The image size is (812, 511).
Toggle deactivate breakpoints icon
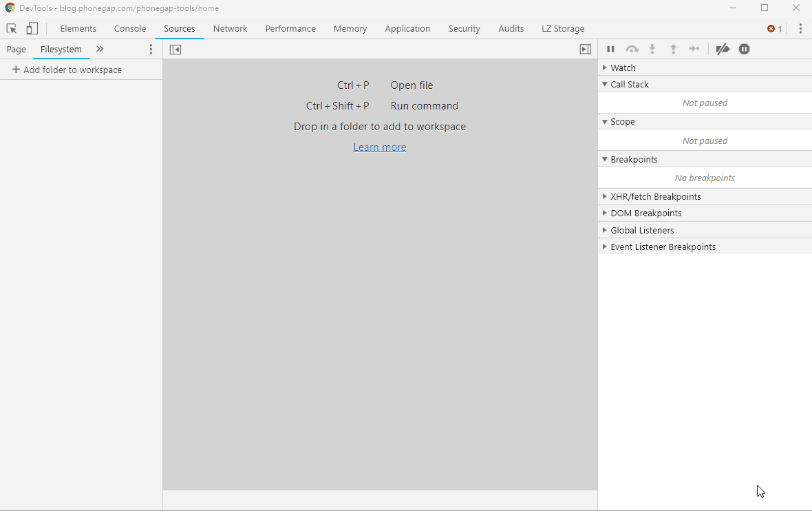pyautogui.click(x=723, y=49)
